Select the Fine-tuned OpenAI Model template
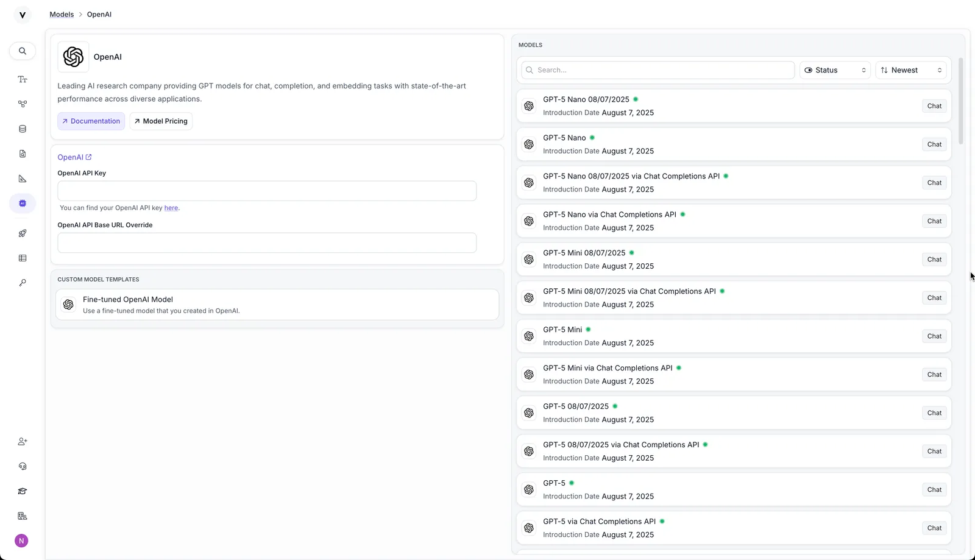 pyautogui.click(x=277, y=305)
